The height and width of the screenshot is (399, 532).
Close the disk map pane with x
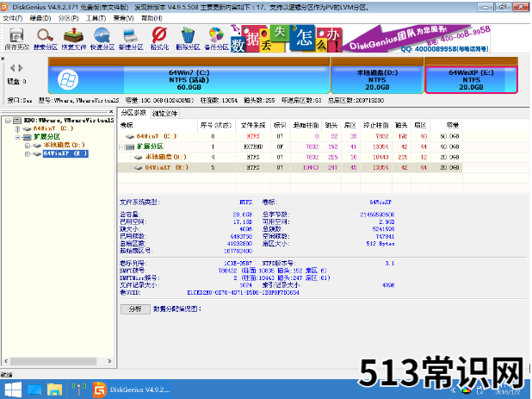[3, 59]
